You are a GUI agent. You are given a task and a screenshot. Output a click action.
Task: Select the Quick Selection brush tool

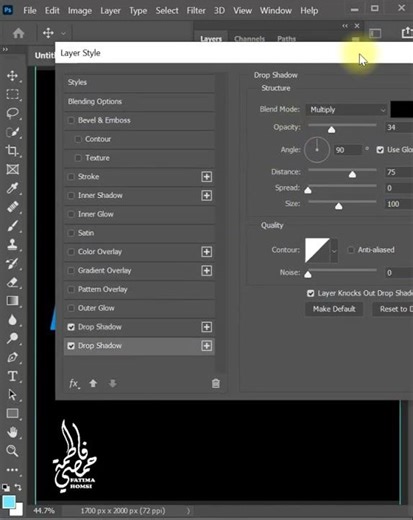point(12,132)
